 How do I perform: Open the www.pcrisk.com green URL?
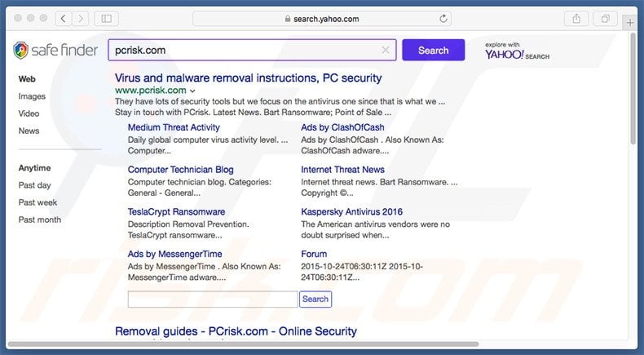click(x=151, y=91)
